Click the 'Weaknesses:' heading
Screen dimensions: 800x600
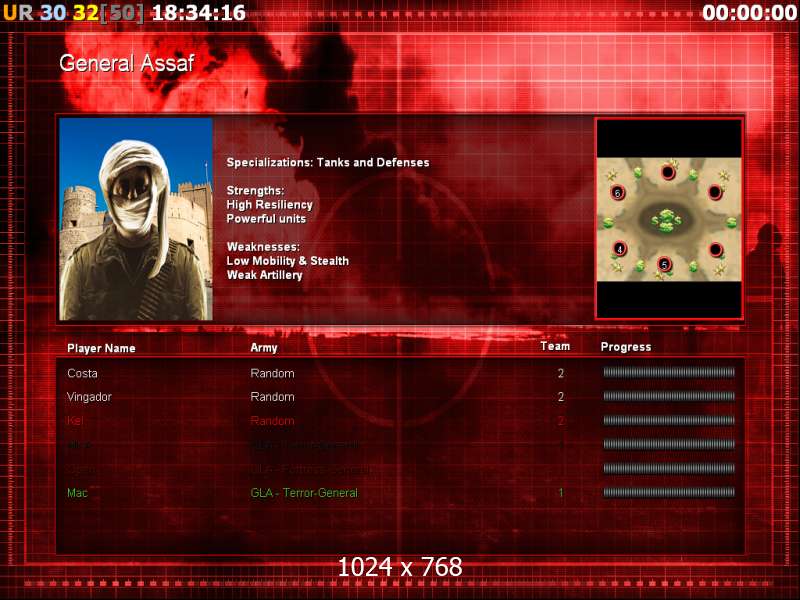263,246
